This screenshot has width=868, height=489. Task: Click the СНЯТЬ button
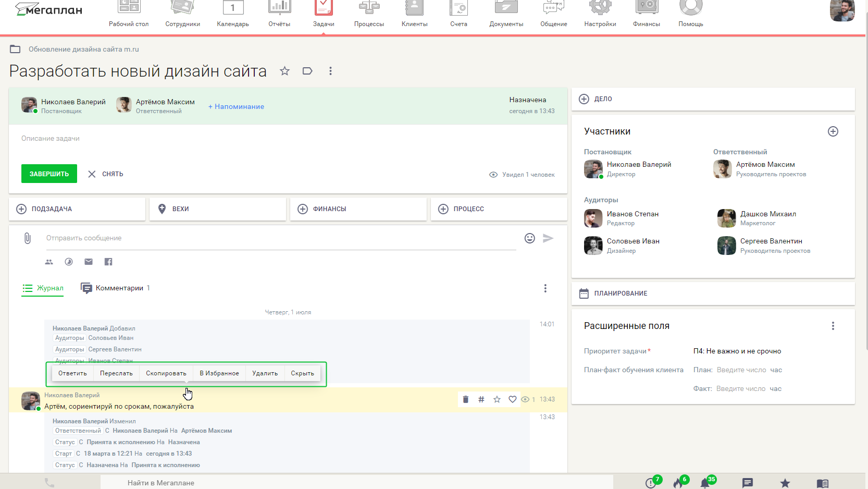(x=106, y=174)
